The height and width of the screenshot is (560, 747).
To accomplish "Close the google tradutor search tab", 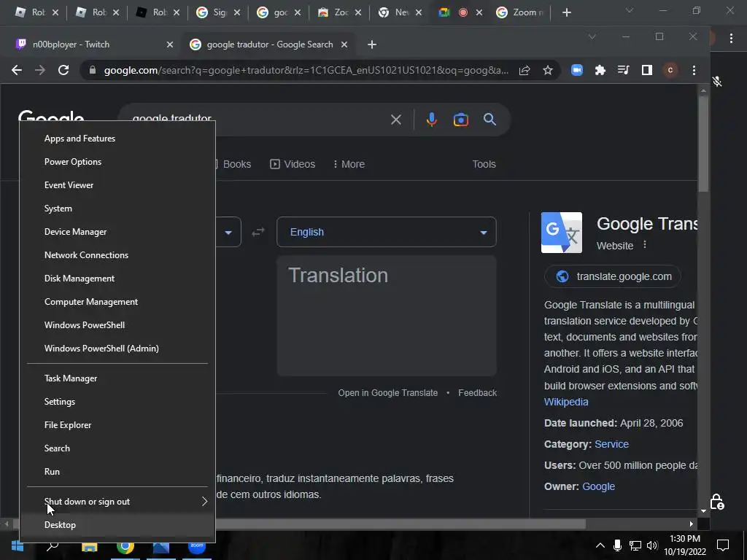I will pos(344,44).
